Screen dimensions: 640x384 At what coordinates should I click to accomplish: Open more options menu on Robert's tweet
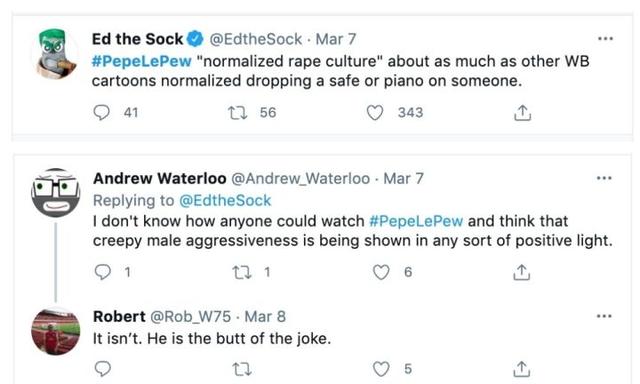(x=604, y=316)
